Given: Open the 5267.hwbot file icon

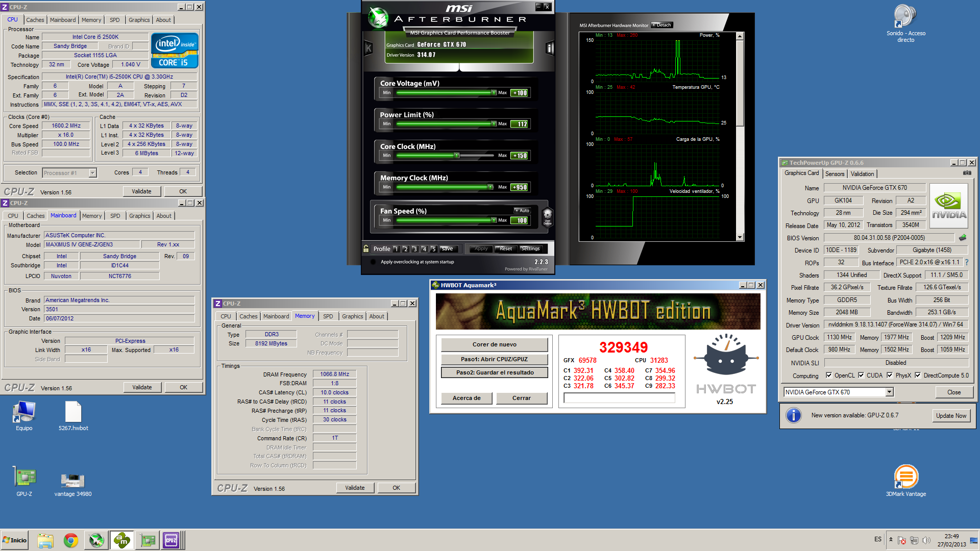Looking at the screenshot, I should [73, 416].
